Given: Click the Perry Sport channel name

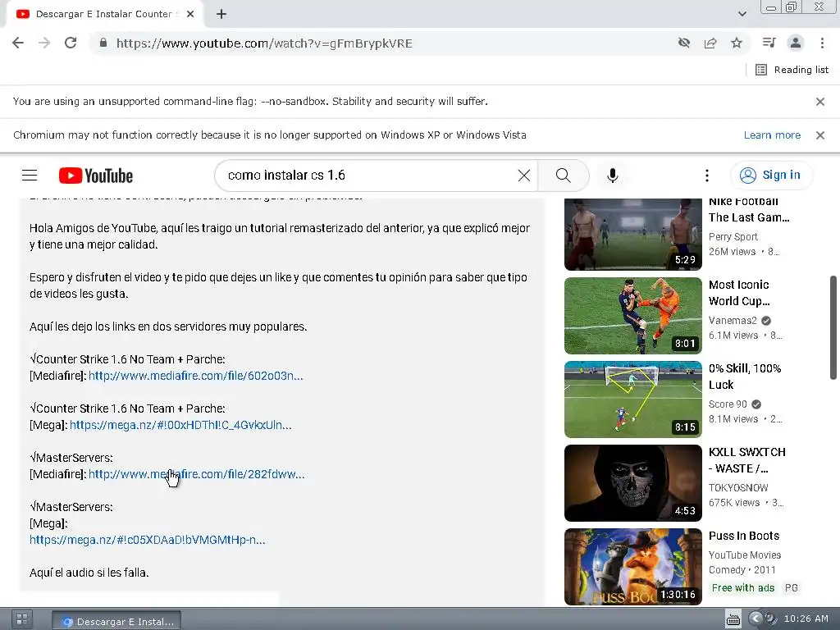Looking at the screenshot, I should pos(733,236).
